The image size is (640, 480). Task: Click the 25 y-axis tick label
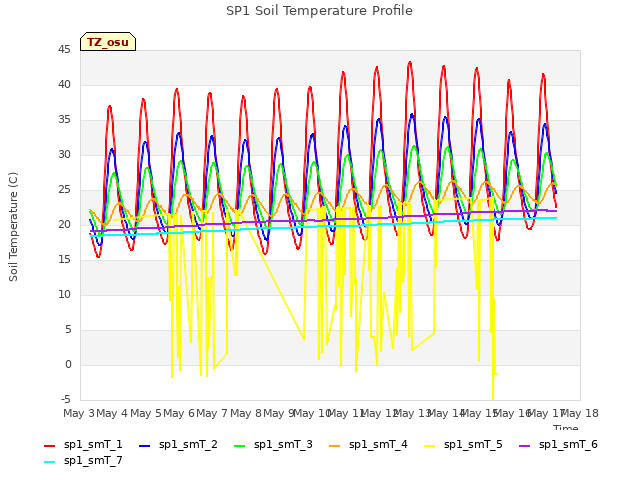64,190
